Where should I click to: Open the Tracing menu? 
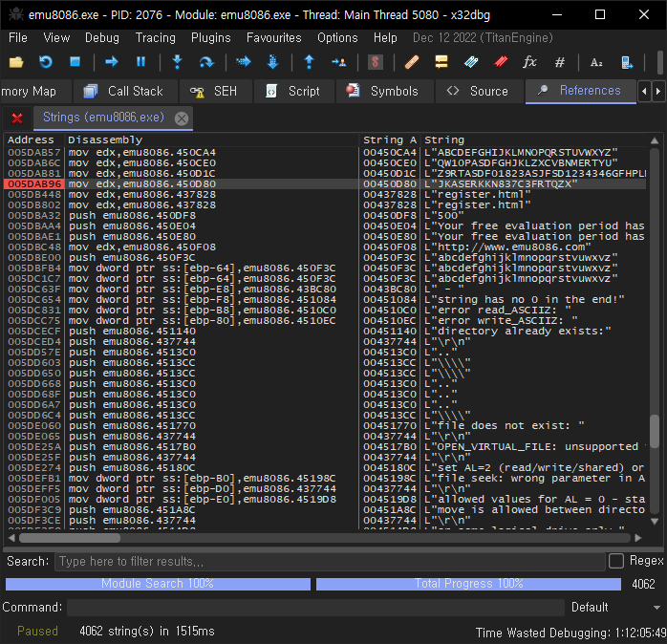tap(155, 38)
